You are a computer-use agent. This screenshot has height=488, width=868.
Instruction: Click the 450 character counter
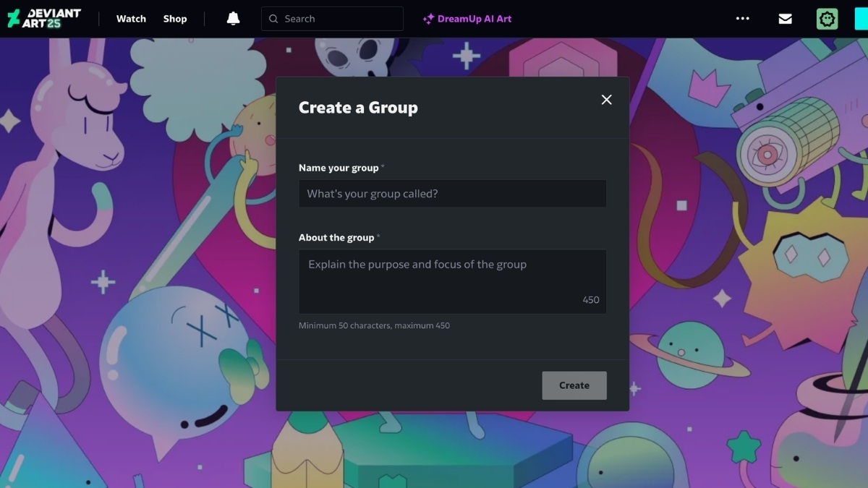tap(591, 299)
